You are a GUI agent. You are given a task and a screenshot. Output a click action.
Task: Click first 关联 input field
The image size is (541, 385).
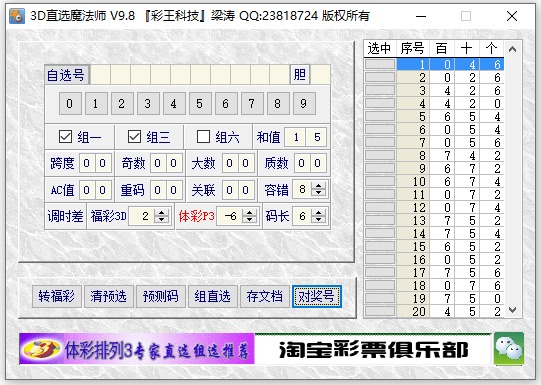coord(229,190)
